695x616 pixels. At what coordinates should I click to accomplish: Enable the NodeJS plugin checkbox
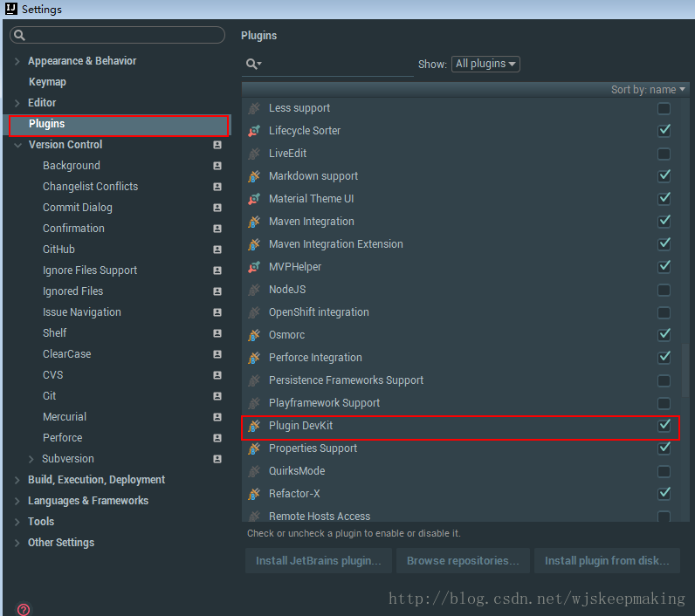[x=664, y=290]
